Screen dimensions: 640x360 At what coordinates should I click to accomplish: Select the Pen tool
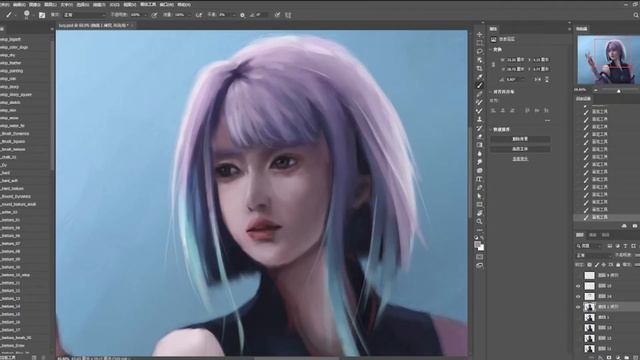(480, 188)
